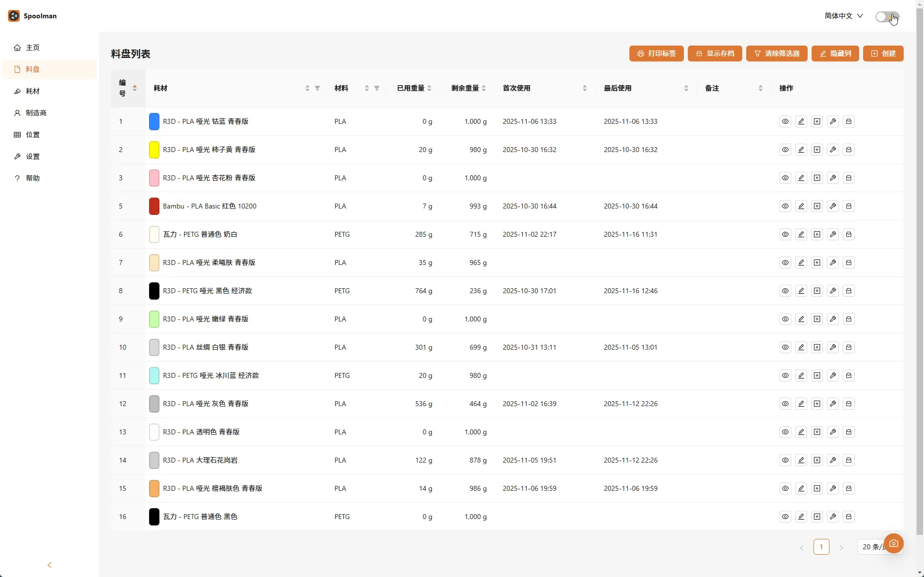Viewport: 924px width, 577px height.
Task: Toggle the dark mode switch
Action: click(x=887, y=17)
